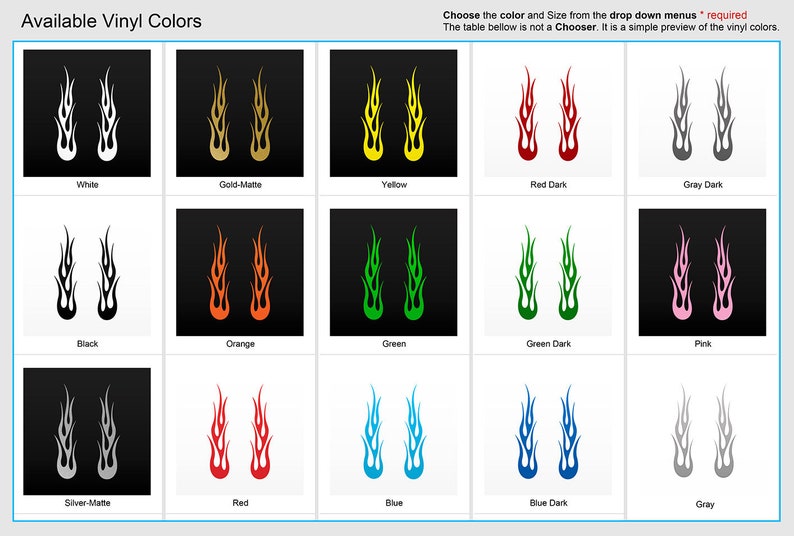
Task: Click the "Red" caption in bottom row
Action: pos(241,503)
